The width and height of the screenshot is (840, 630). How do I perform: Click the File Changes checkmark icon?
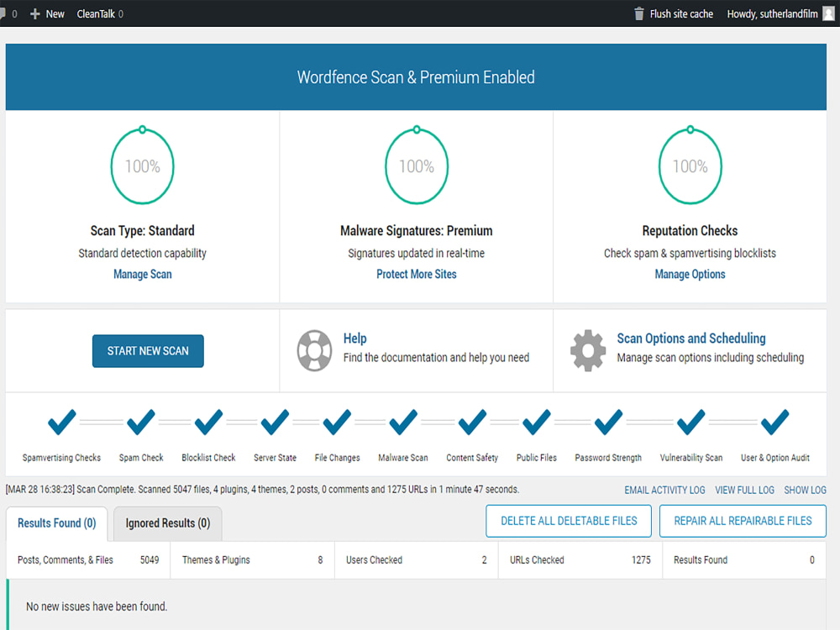tap(337, 423)
